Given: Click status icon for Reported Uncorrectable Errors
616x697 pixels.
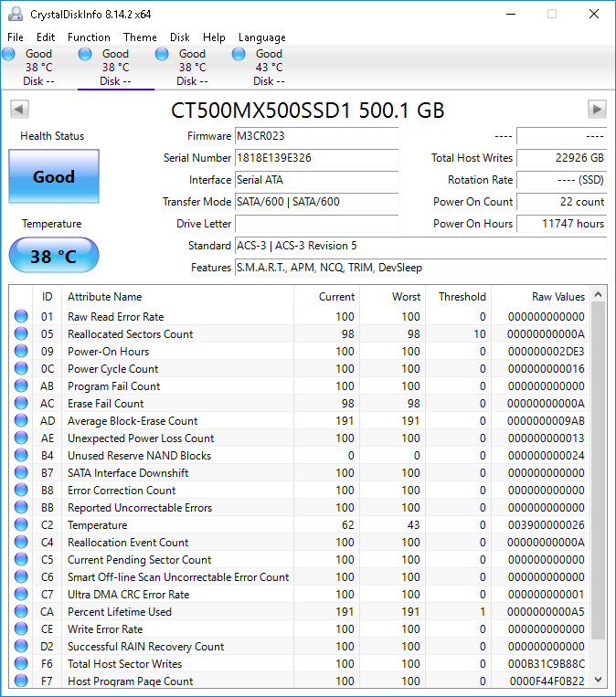Looking at the screenshot, I should (21, 507).
